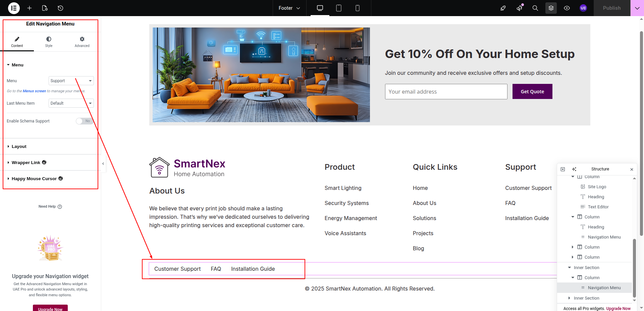Open the What's New megaphone icon
The height and width of the screenshot is (311, 644).
click(520, 8)
